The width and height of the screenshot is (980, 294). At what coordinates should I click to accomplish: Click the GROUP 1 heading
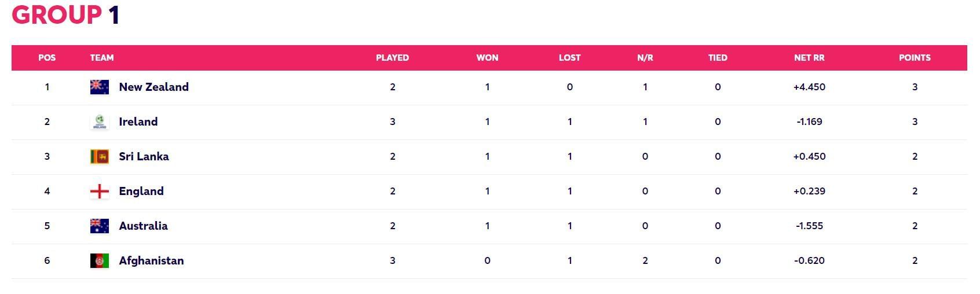(65, 14)
